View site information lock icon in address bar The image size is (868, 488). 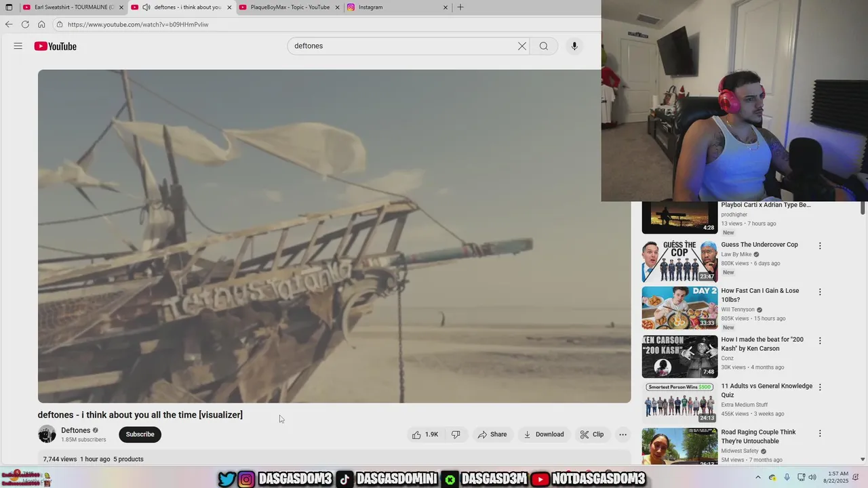tap(60, 24)
